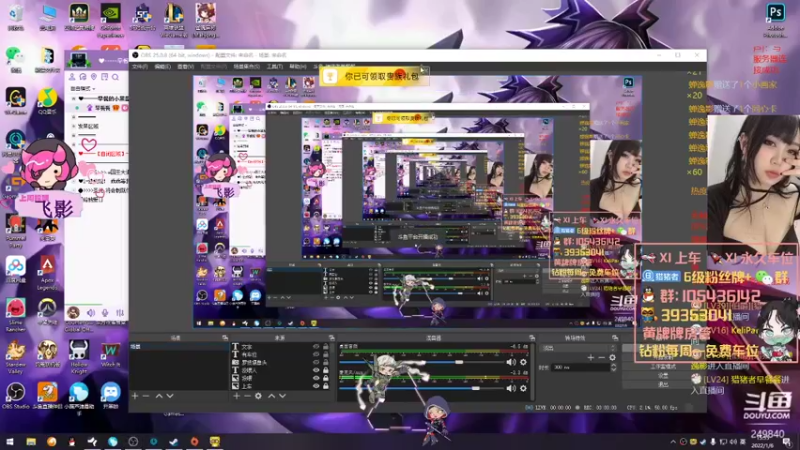Open GeForce Experience desktop shortcut
The height and width of the screenshot is (450, 800).
110,20
